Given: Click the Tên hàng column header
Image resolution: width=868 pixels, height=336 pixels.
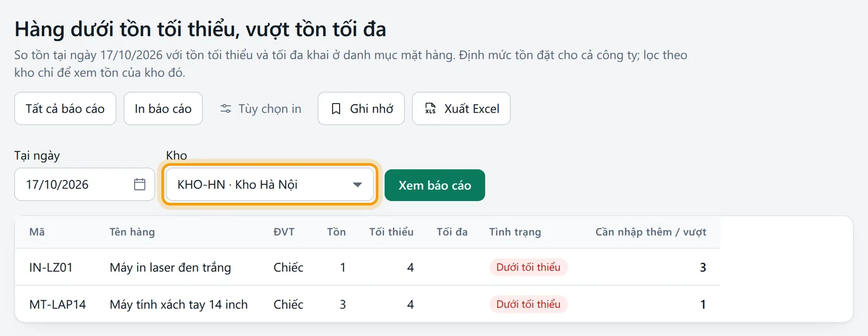Looking at the screenshot, I should pyautogui.click(x=132, y=232).
